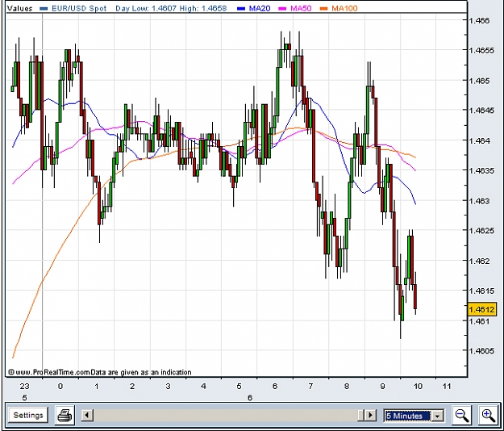This screenshot has height=431, width=504.
Task: Click the 1.464 price axis label
Action: coord(479,140)
